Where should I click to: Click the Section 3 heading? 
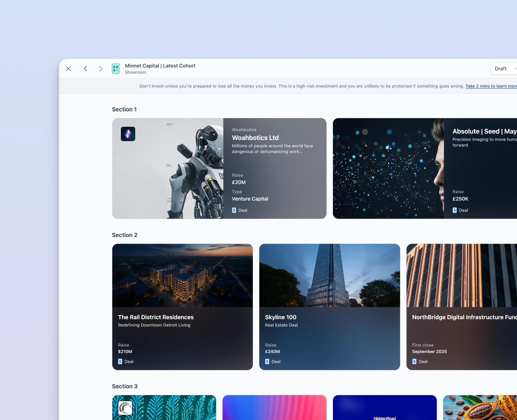click(125, 386)
